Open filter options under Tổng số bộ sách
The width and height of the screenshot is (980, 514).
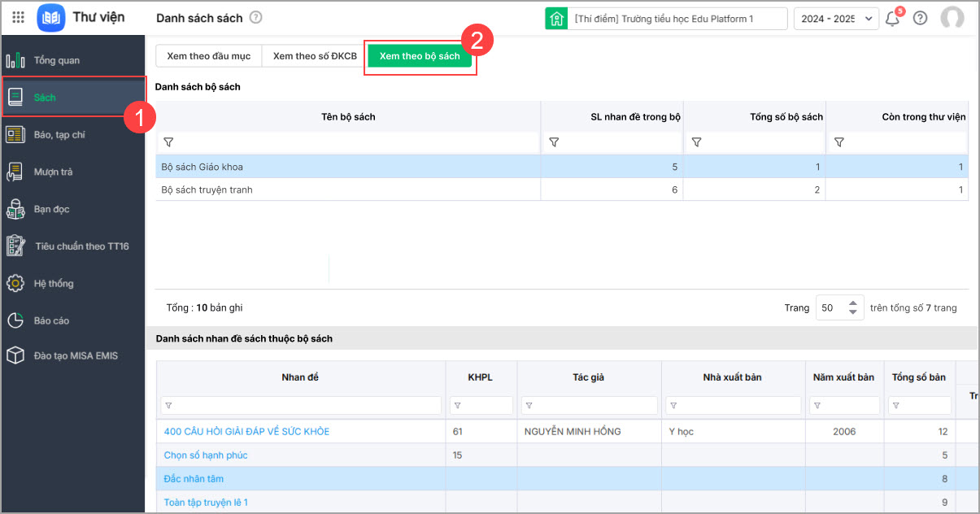pos(696,142)
